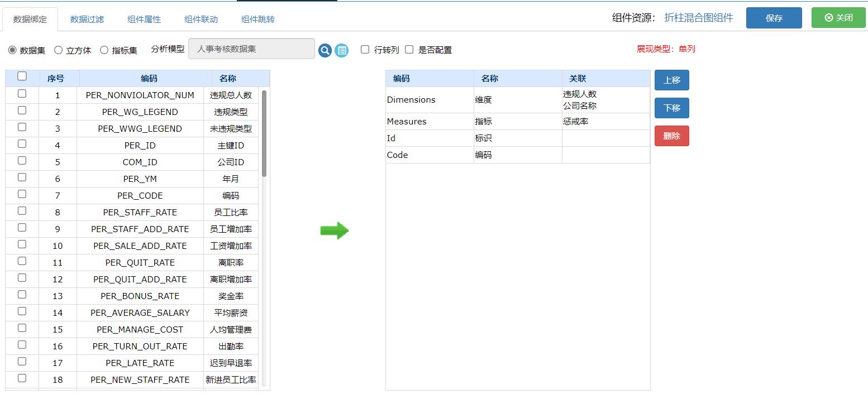
Task: Enable the 行转列 checkbox
Action: coord(365,49)
